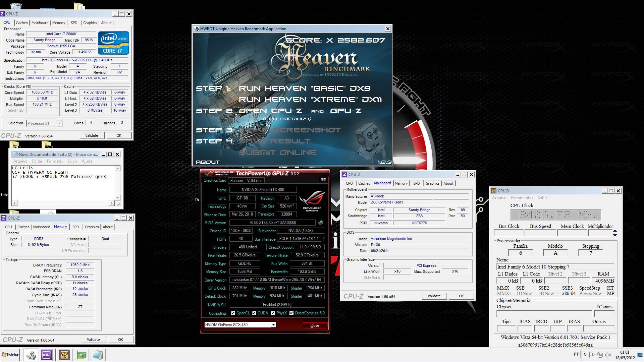Open the network tray icon

click(600, 355)
